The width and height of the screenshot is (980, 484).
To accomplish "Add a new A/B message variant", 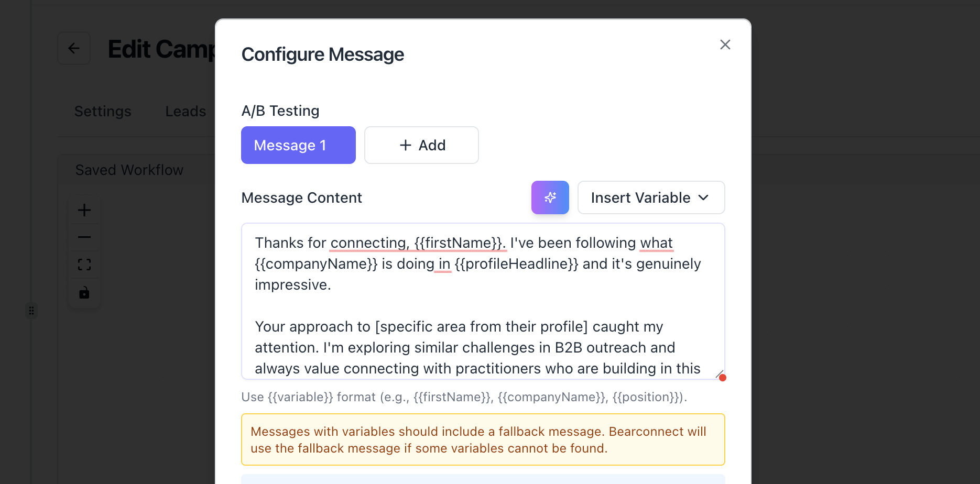I will click(x=421, y=145).
